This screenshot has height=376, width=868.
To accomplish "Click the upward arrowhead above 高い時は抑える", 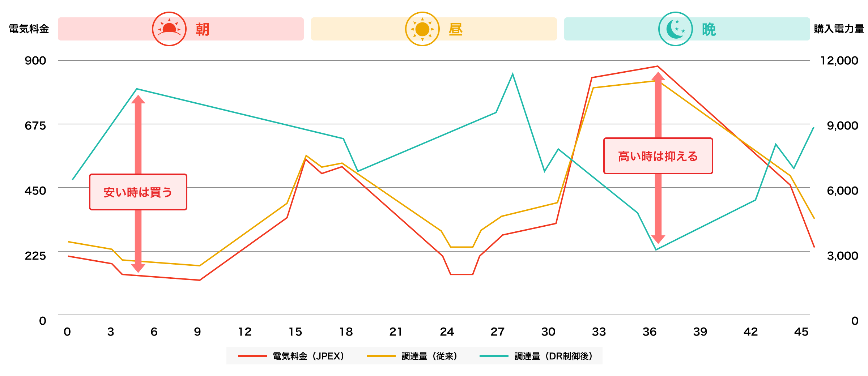I will (658, 77).
